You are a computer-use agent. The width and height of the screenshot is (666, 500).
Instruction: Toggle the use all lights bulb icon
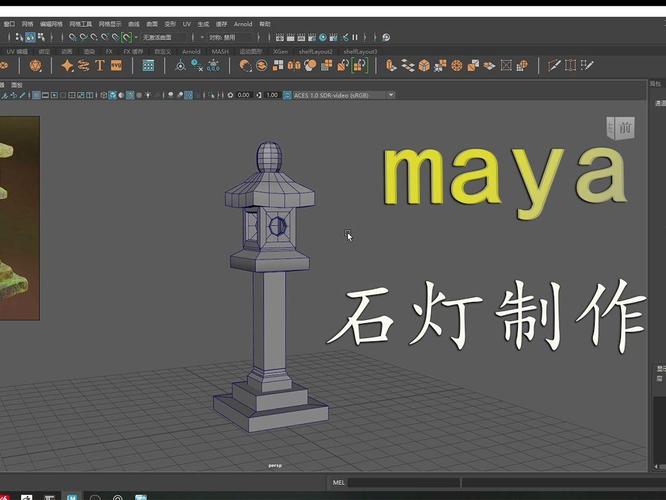tap(148, 95)
